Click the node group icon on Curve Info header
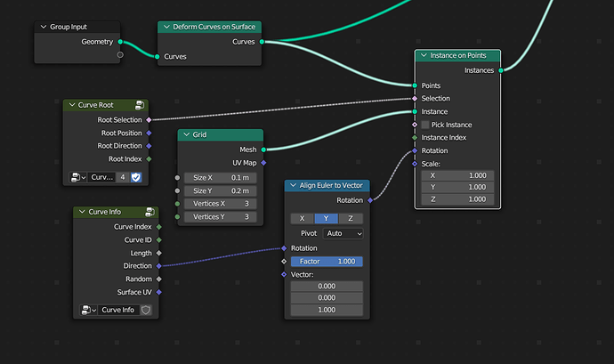Screen dimensions: 614x364 [x=149, y=212]
